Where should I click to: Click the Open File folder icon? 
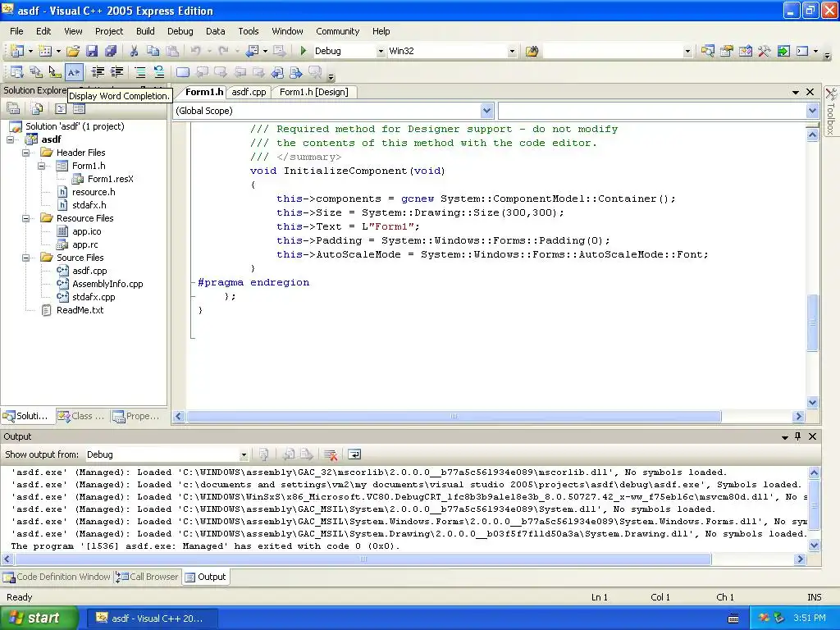[73, 51]
